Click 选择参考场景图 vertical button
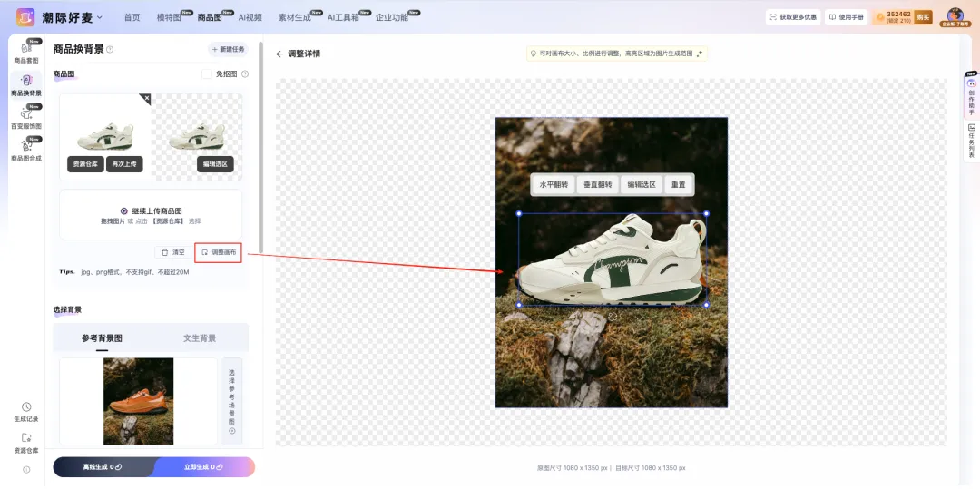 (232, 401)
